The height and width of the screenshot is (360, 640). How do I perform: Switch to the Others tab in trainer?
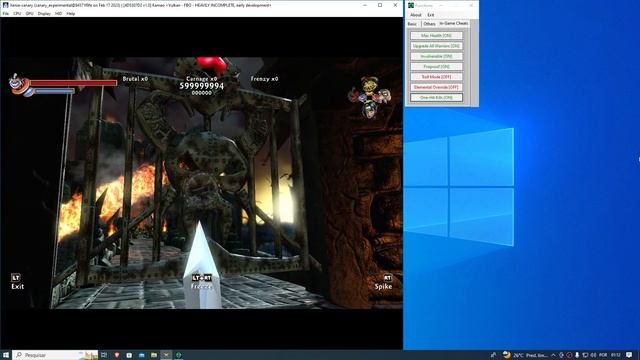click(x=429, y=24)
